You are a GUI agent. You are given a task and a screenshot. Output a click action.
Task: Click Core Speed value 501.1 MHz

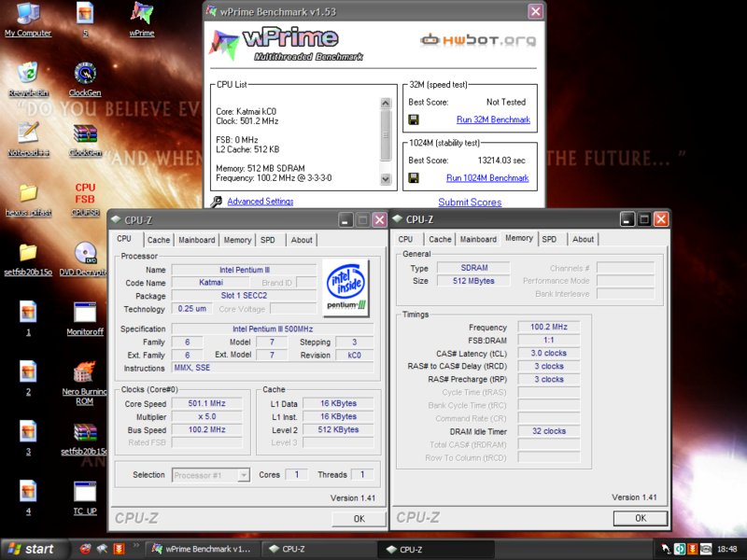click(x=206, y=403)
